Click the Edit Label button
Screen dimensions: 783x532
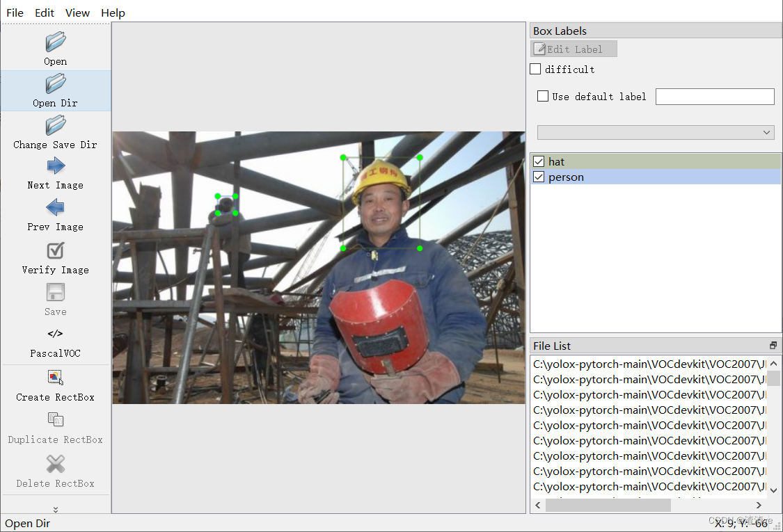click(x=574, y=49)
